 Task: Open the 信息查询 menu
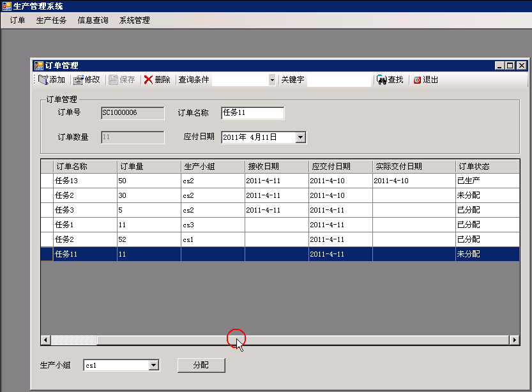coord(93,20)
